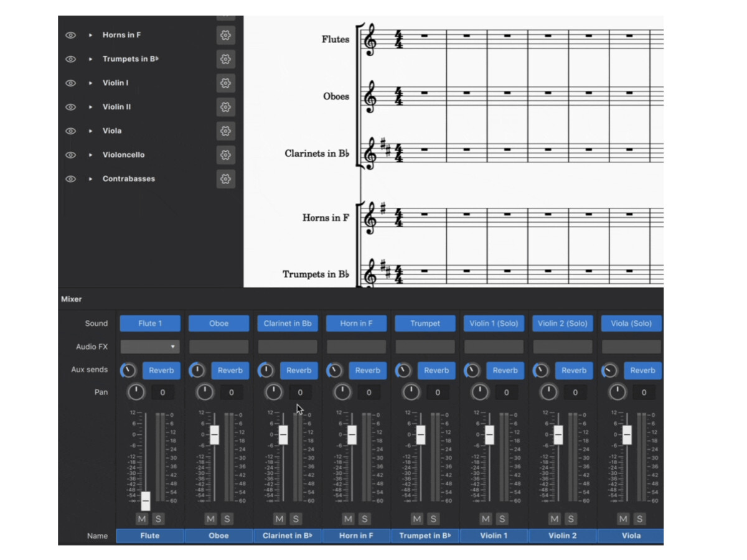Image resolution: width=747 pixels, height=560 pixels.
Task: Select the Viola channel name field
Action: (631, 536)
